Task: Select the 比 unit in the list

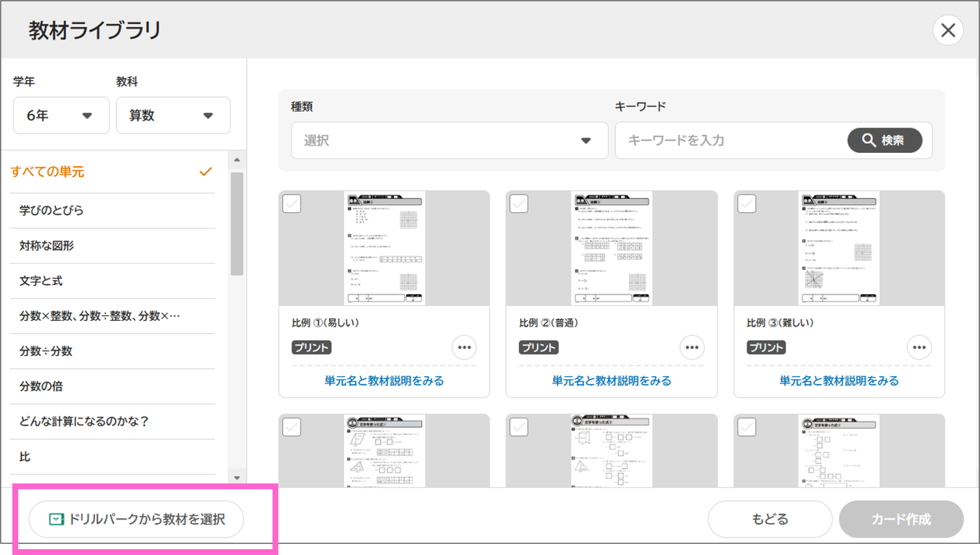Action: (113, 456)
